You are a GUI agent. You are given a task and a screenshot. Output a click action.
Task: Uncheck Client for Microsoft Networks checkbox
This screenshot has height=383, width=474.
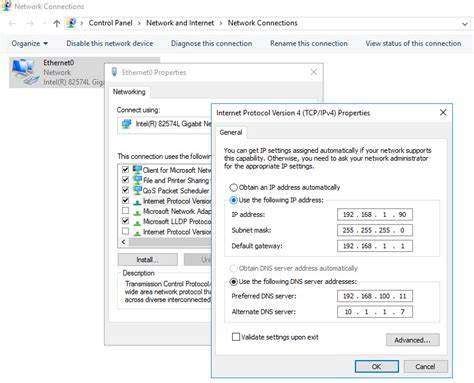coord(125,170)
